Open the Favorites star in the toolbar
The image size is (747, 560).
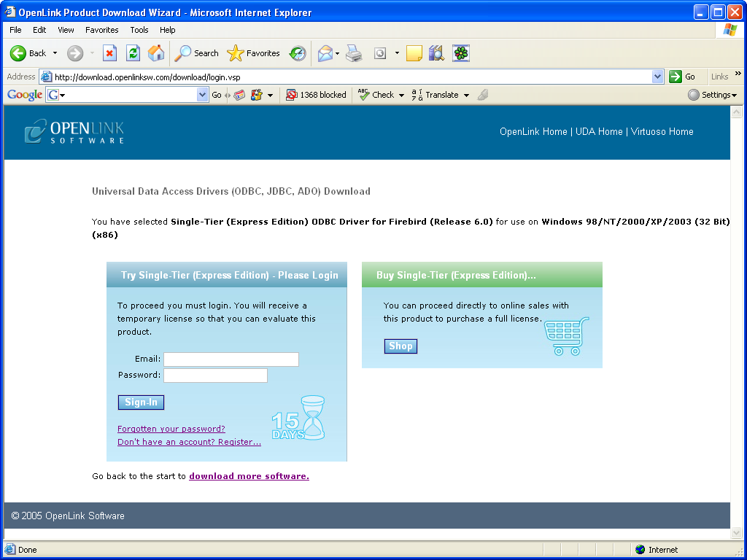pyautogui.click(x=253, y=53)
